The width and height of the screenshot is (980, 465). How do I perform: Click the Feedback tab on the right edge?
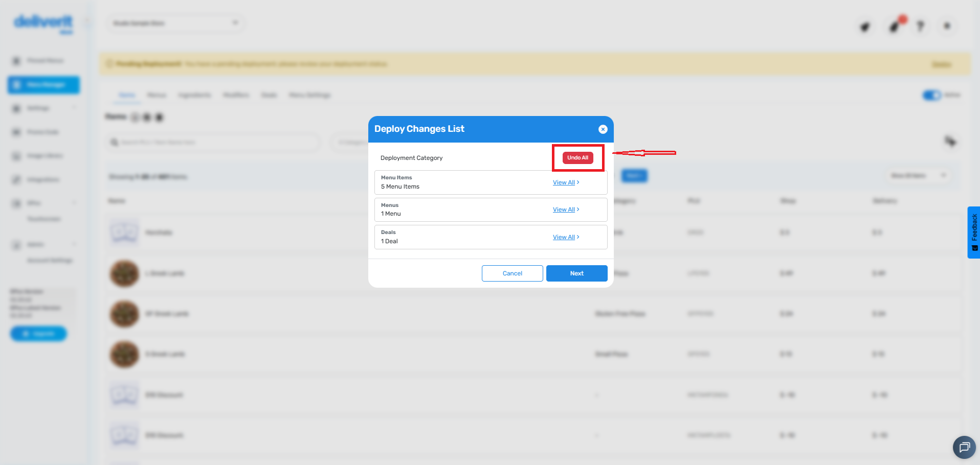click(974, 231)
